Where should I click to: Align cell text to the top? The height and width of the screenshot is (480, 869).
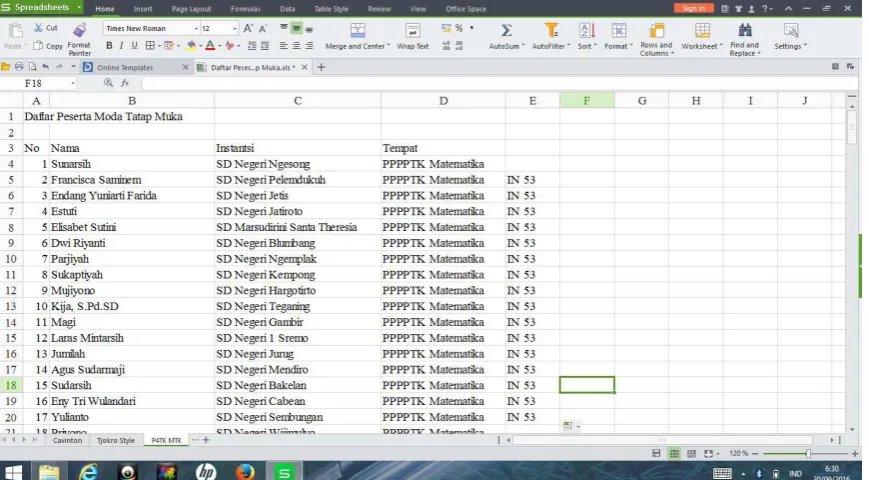284,28
